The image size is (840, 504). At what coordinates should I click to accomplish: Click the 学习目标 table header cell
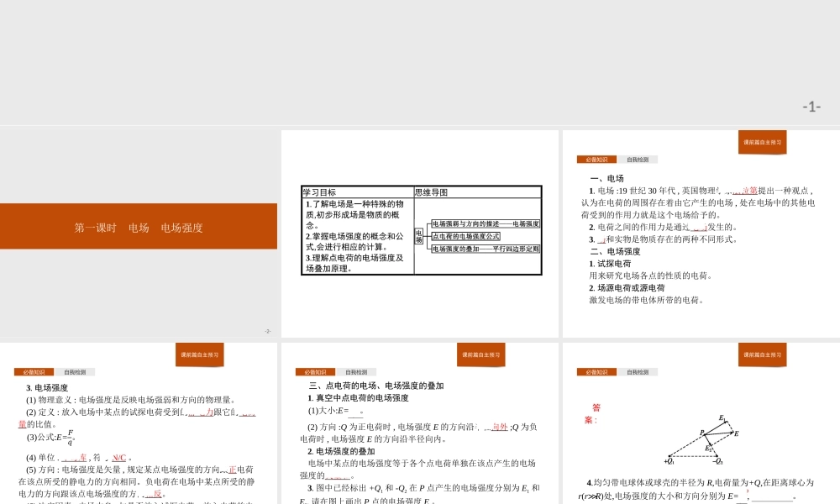click(x=319, y=191)
